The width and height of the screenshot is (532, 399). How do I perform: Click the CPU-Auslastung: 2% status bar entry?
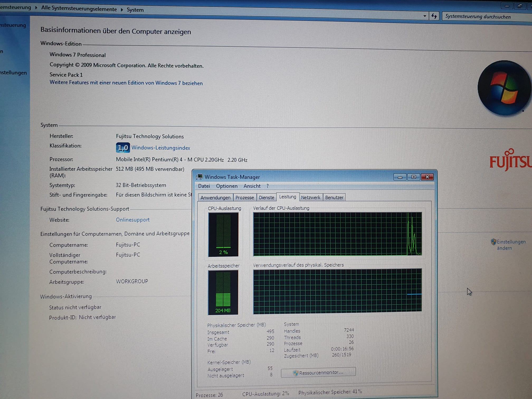click(266, 394)
